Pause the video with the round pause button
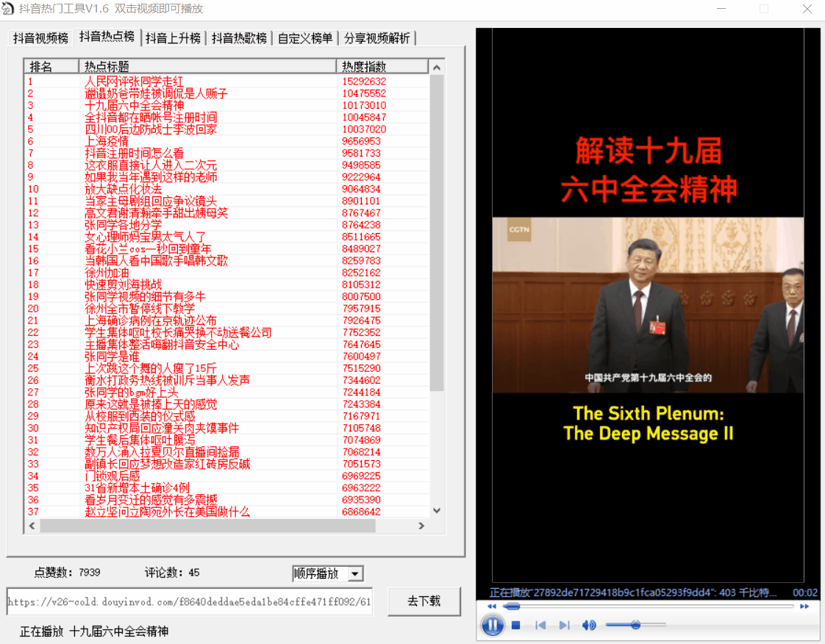Screen dimensions: 825x644 click(x=493, y=625)
